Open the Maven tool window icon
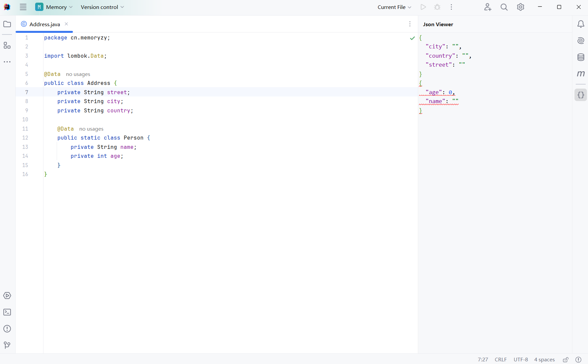Screen dimensions: 588x364 581,74
